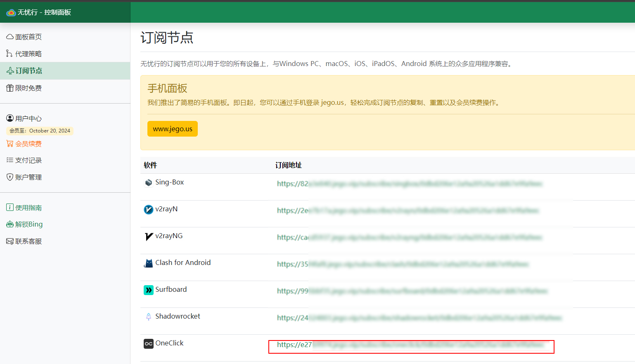635x364 pixels.
Task: Click the v2rayNG app icon
Action: pos(149,236)
